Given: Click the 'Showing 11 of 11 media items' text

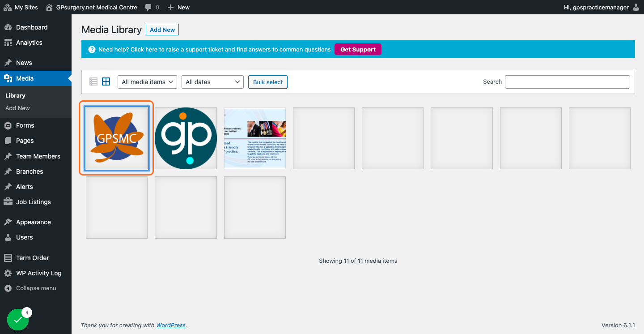Looking at the screenshot, I should 358,261.
